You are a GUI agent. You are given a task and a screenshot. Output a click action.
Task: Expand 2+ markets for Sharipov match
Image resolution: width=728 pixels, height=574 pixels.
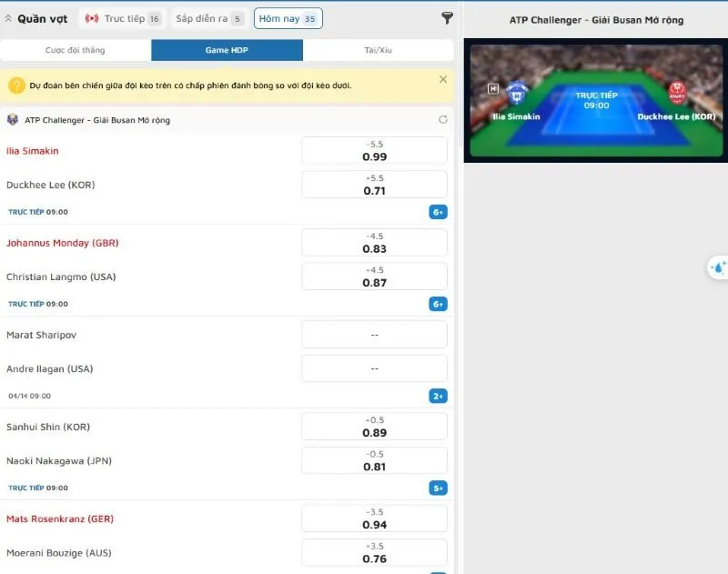click(438, 396)
